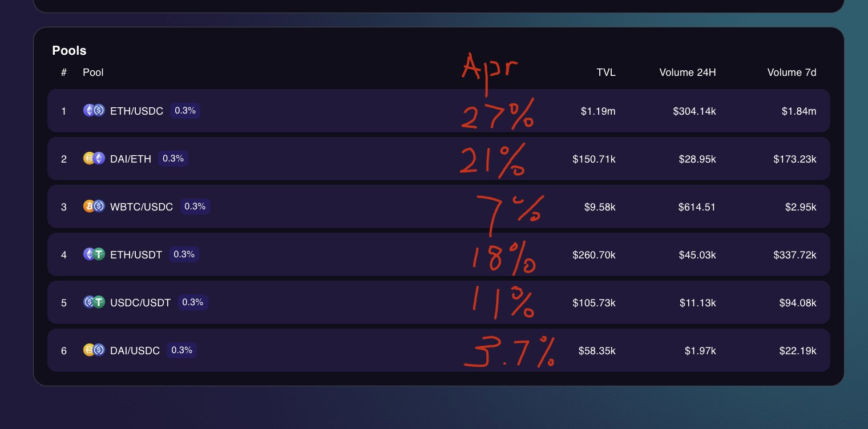Click the WBTC/USDC token pair icon

click(x=94, y=207)
